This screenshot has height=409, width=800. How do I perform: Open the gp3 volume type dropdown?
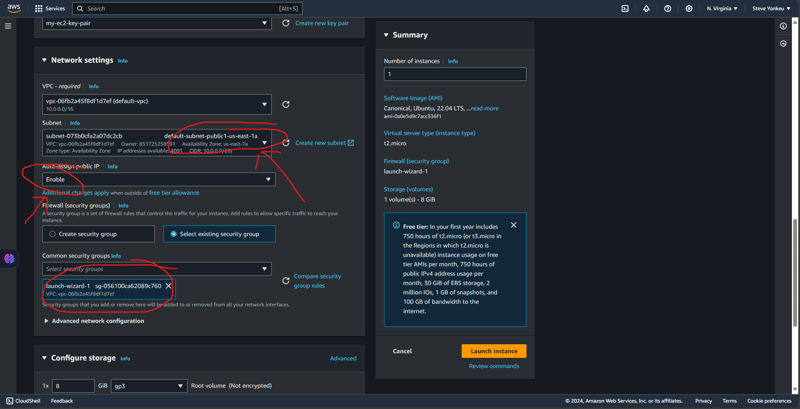pos(149,386)
